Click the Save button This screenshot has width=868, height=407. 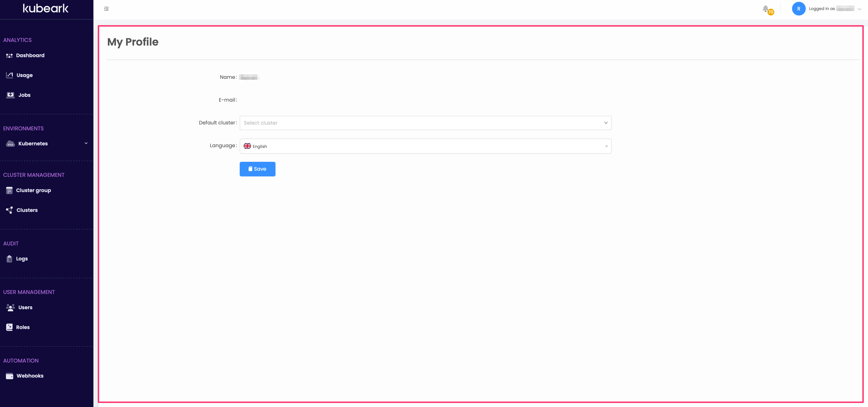[257, 169]
